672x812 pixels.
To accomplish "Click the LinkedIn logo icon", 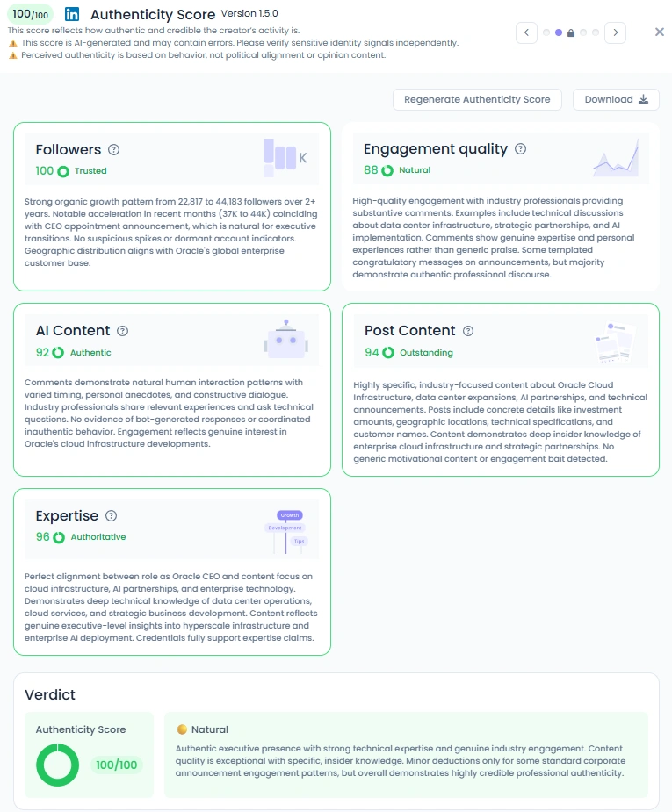I will pos(72,14).
